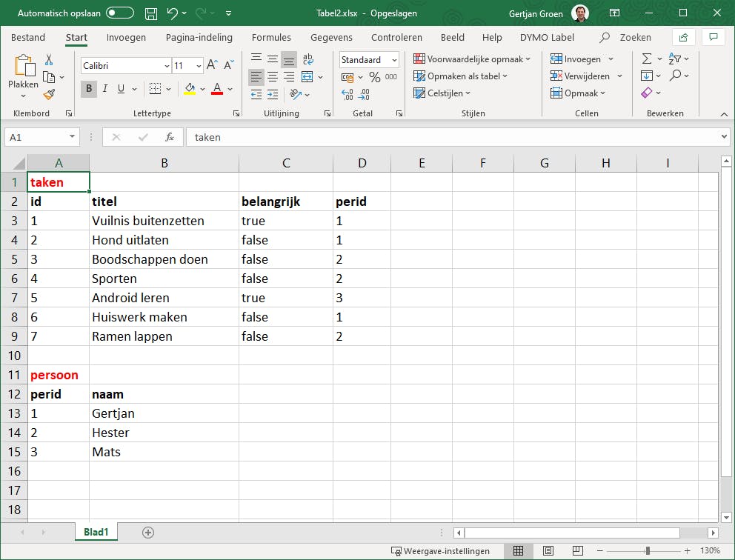Screen dimensions: 735x560
Task: Switch to the Gegevens ribbon tab
Action: pyautogui.click(x=332, y=37)
